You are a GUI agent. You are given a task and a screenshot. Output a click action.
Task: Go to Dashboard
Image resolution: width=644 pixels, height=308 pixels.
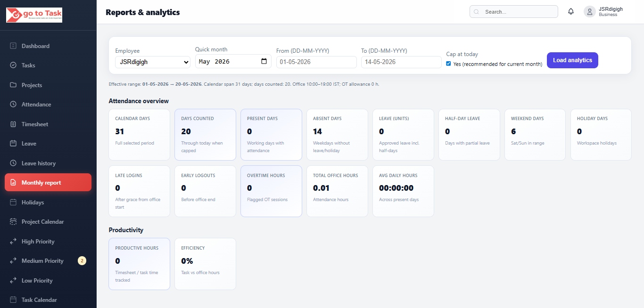pos(48,46)
